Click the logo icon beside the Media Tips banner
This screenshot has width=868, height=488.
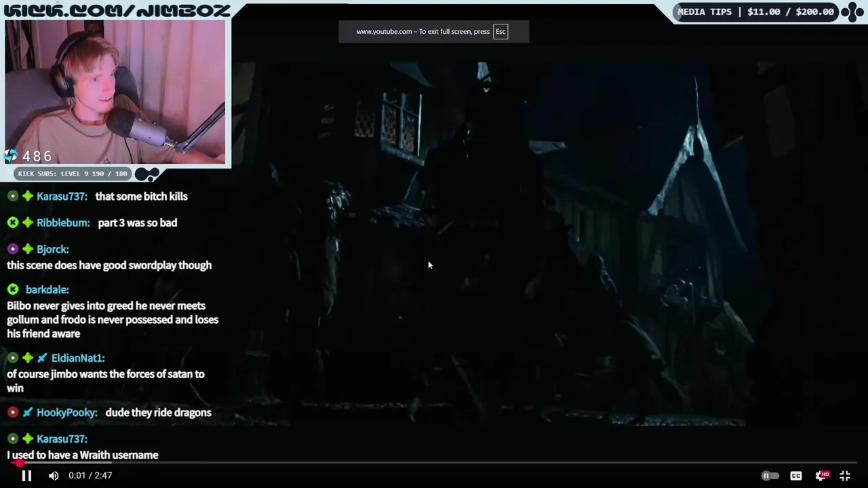(852, 12)
